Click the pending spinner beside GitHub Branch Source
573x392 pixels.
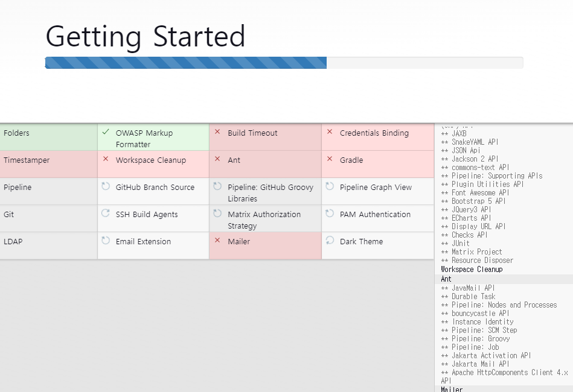[x=106, y=186]
